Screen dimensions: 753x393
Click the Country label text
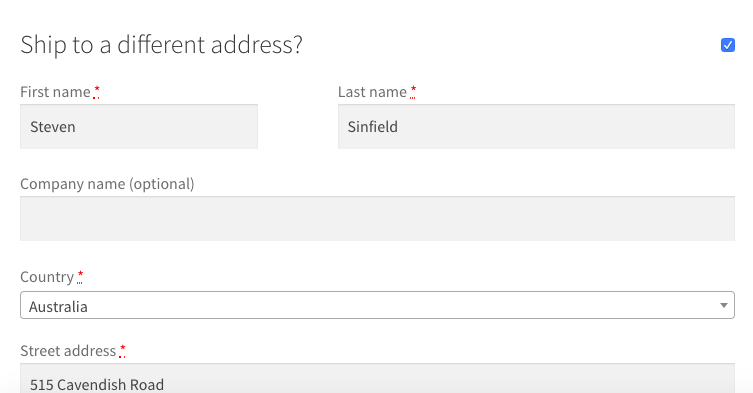pyautogui.click(x=47, y=277)
